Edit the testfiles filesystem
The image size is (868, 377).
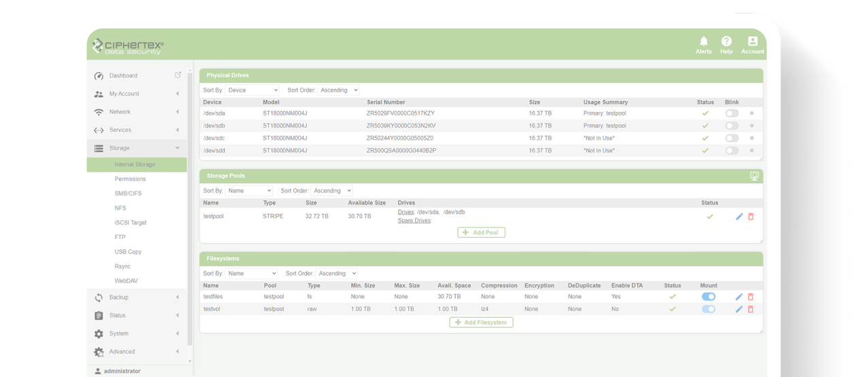pyautogui.click(x=739, y=297)
